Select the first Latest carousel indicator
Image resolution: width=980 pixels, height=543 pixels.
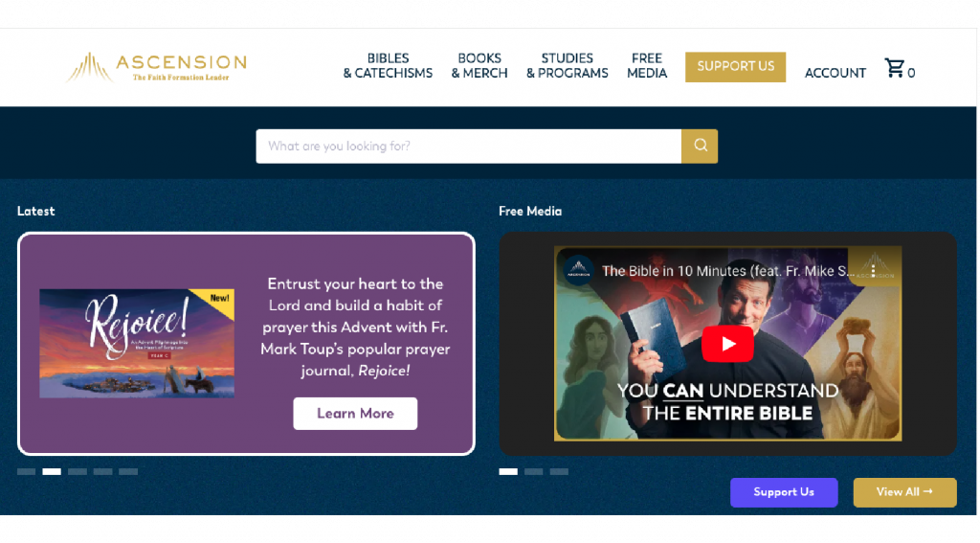26,472
